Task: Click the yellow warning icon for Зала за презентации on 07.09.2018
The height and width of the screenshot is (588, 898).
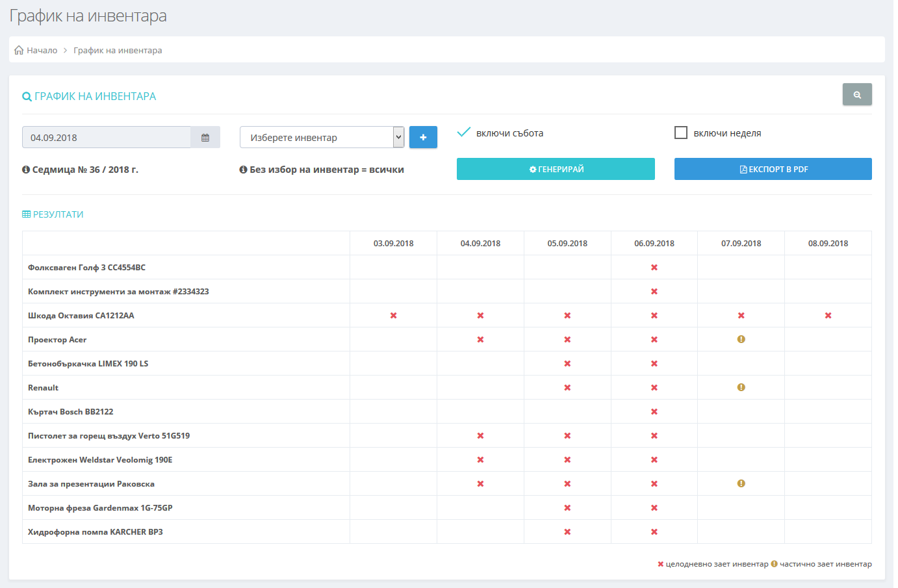Action: click(741, 483)
